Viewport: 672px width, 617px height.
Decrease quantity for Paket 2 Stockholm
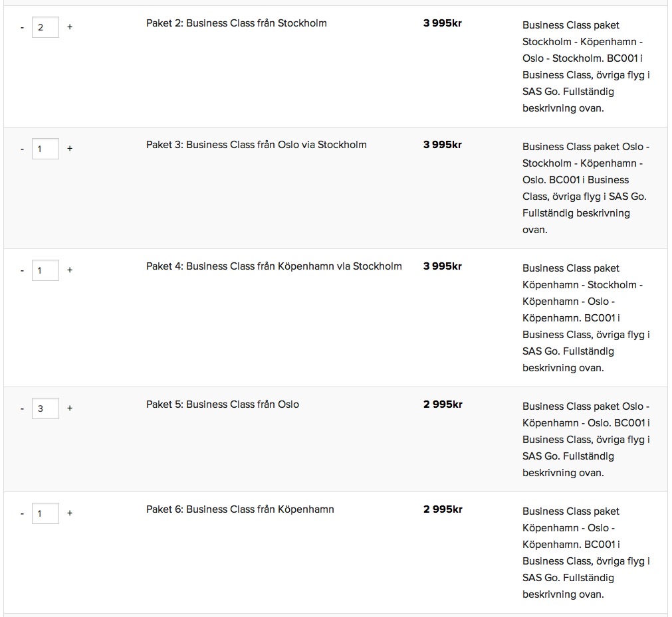pos(22,27)
